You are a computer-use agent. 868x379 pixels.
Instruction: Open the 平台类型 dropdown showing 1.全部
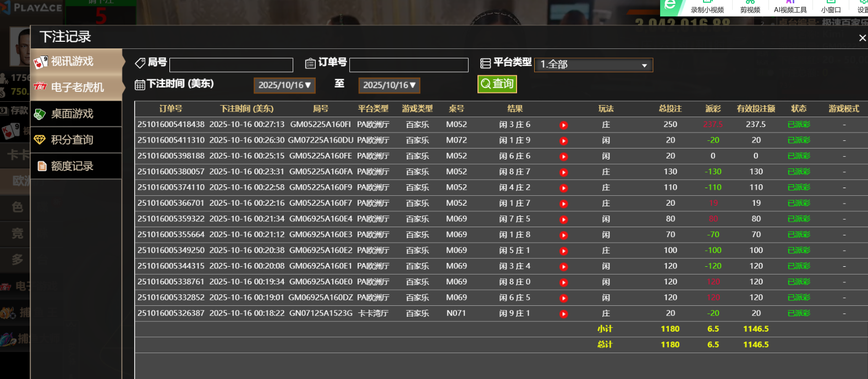pyautogui.click(x=593, y=65)
